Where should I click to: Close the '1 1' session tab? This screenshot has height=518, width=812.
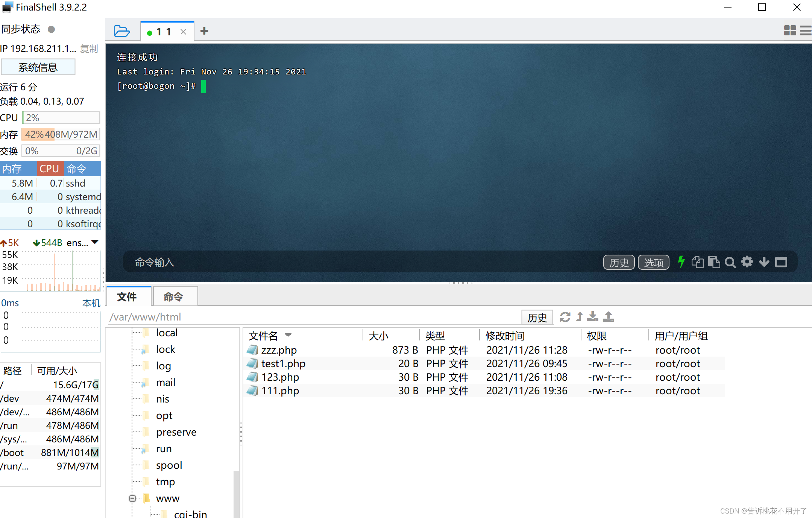[x=183, y=32]
